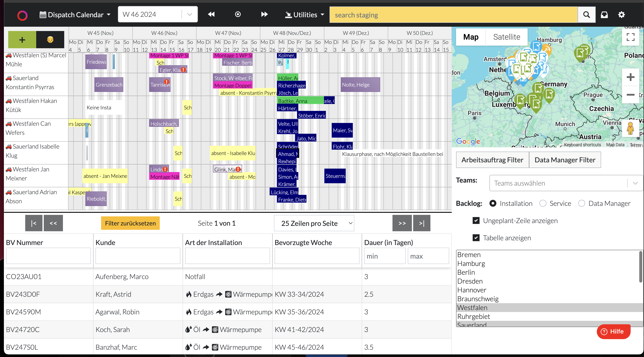Zoom out on the map
Viewport: 644px width, 357px height.
click(x=630, y=95)
